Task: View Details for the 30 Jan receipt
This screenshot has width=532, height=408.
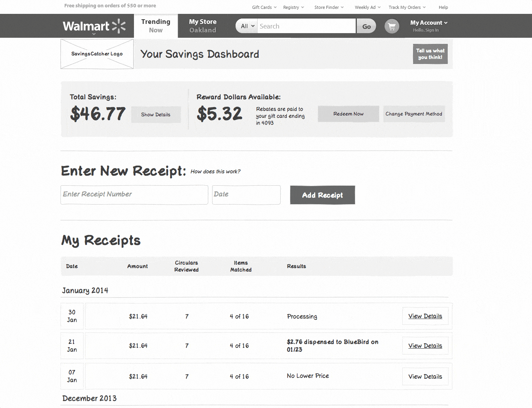Action: (x=425, y=316)
